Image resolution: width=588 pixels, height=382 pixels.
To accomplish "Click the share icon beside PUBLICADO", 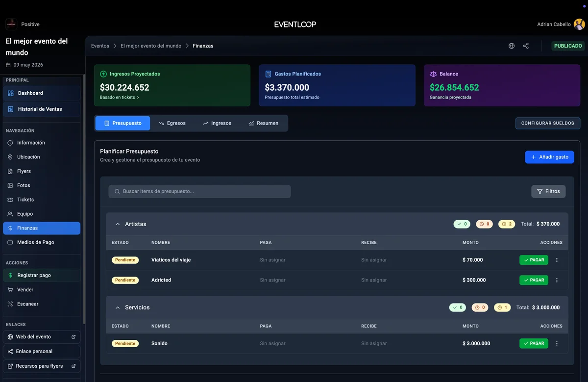I will (x=526, y=46).
